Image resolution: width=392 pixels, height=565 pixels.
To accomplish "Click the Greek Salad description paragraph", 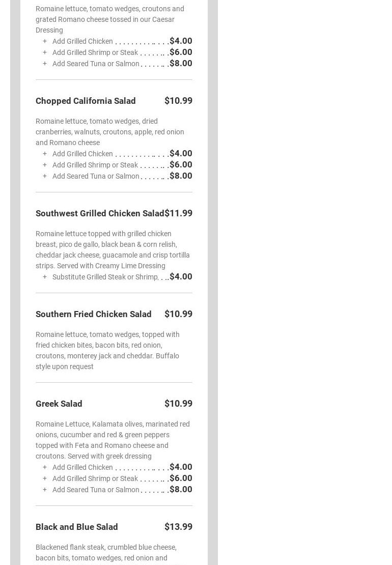I will 113,440.
